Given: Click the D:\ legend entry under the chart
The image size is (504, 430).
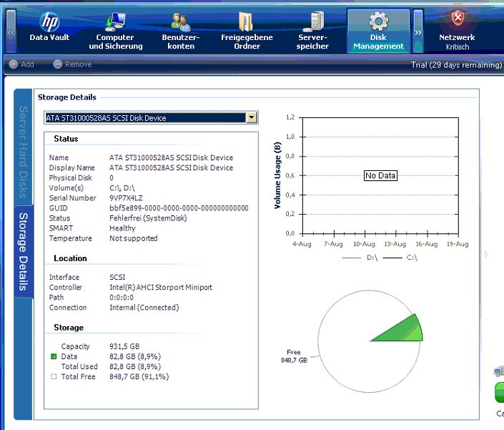Looking at the screenshot, I should tap(371, 257).
